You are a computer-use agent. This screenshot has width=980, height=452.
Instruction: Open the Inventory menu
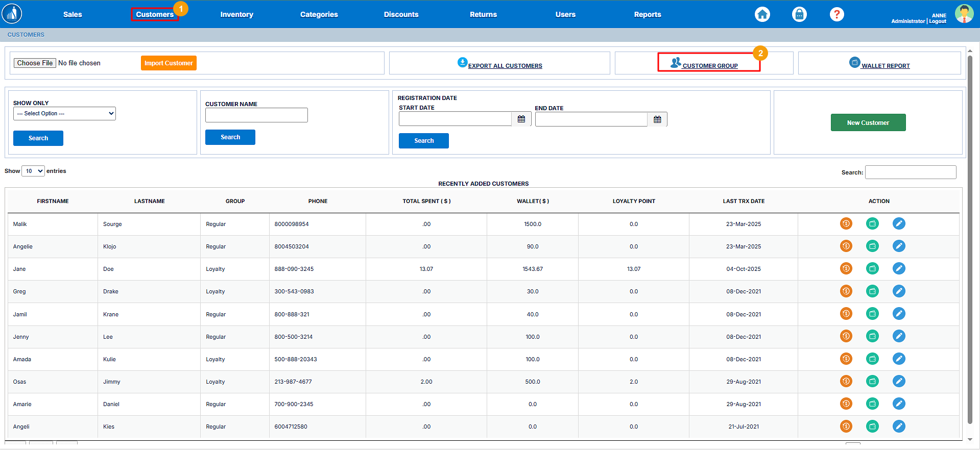click(236, 14)
